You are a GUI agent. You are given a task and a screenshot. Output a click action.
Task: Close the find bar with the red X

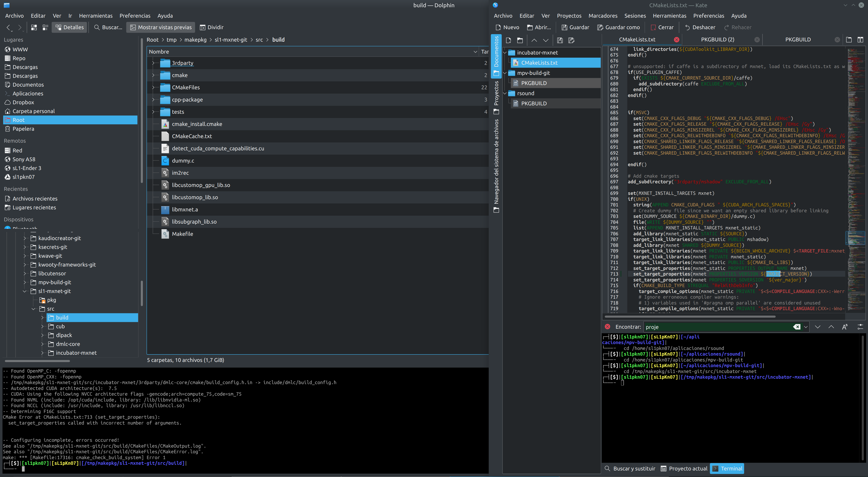pyautogui.click(x=608, y=327)
